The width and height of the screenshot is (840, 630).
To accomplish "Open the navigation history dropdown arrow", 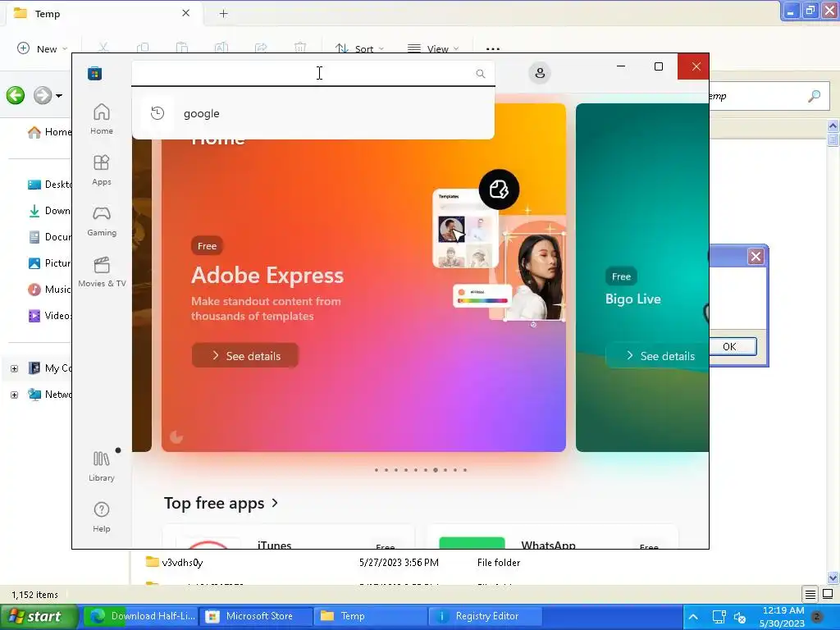I will tap(59, 96).
